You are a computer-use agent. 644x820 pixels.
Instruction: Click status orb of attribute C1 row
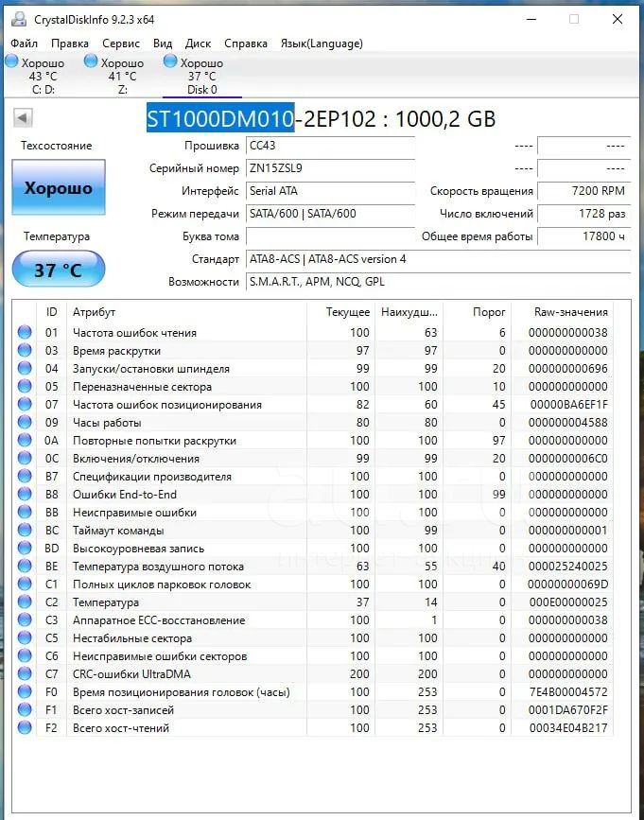click(x=25, y=584)
